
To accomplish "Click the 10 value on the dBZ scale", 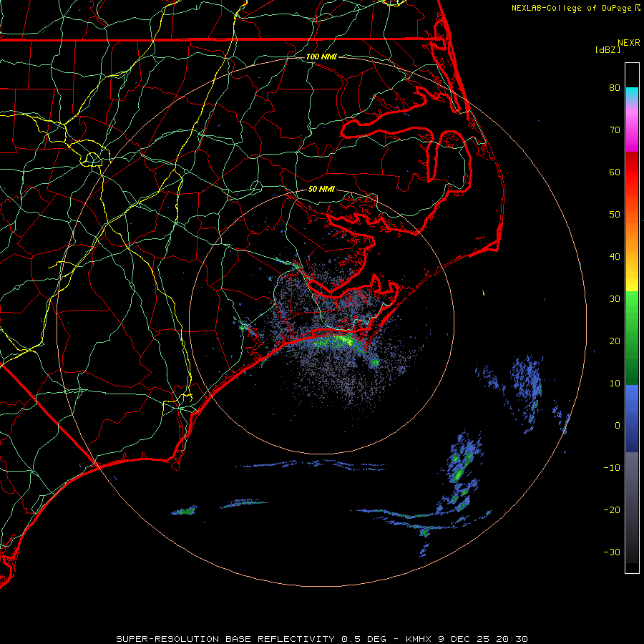I will tap(615, 384).
